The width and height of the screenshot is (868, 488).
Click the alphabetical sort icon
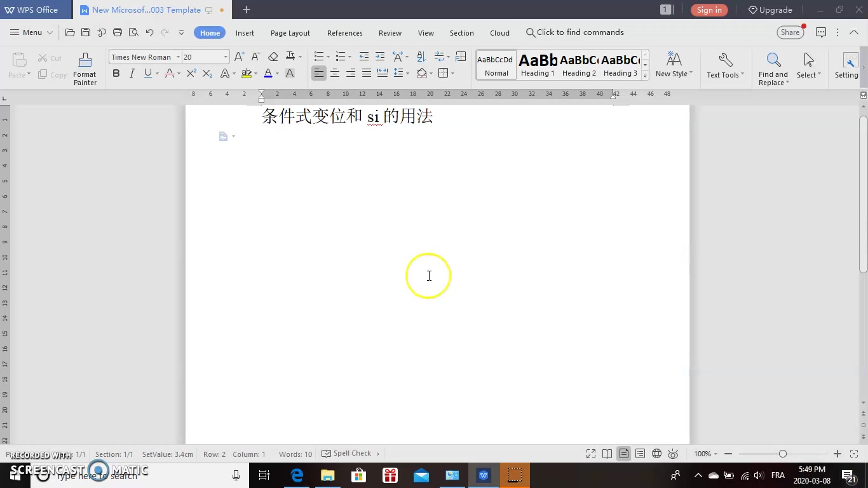click(421, 57)
